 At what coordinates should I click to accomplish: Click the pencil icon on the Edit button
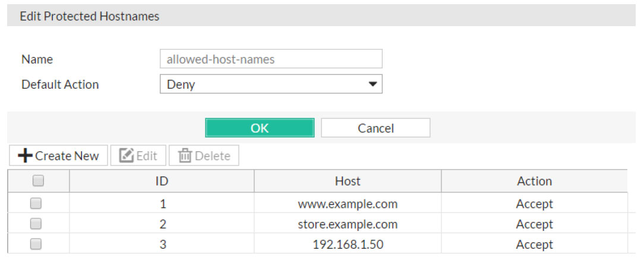[x=126, y=156]
